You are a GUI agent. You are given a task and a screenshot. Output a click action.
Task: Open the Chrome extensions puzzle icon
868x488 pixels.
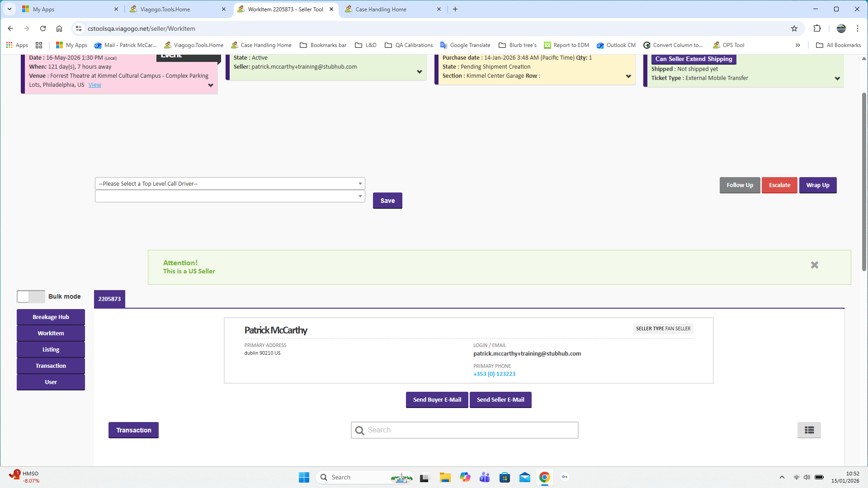tap(817, 28)
